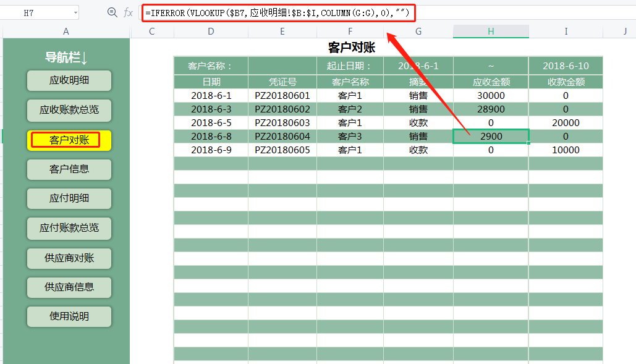Open the 客户信息 page from sidebar
The width and height of the screenshot is (636, 364).
point(69,169)
